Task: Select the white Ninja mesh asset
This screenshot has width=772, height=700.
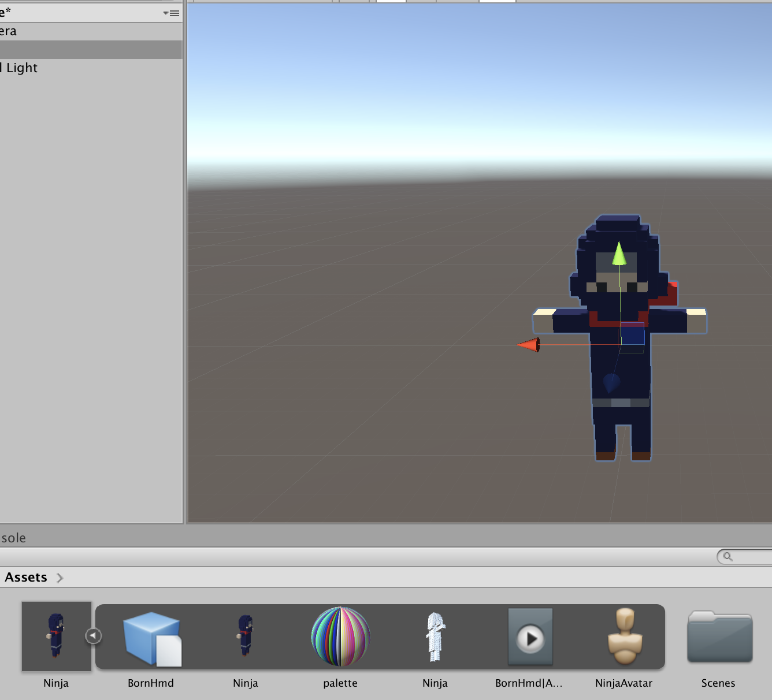Action: 435,637
